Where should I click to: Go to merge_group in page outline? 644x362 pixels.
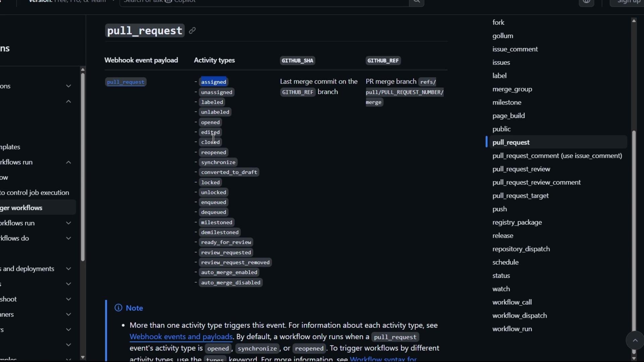click(512, 89)
